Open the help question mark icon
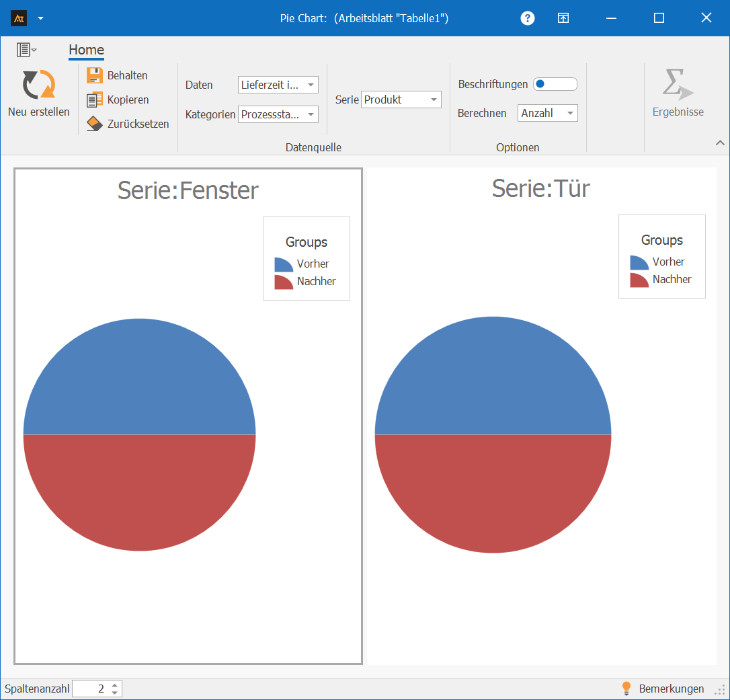Image resolution: width=730 pixels, height=700 pixels. click(x=528, y=18)
